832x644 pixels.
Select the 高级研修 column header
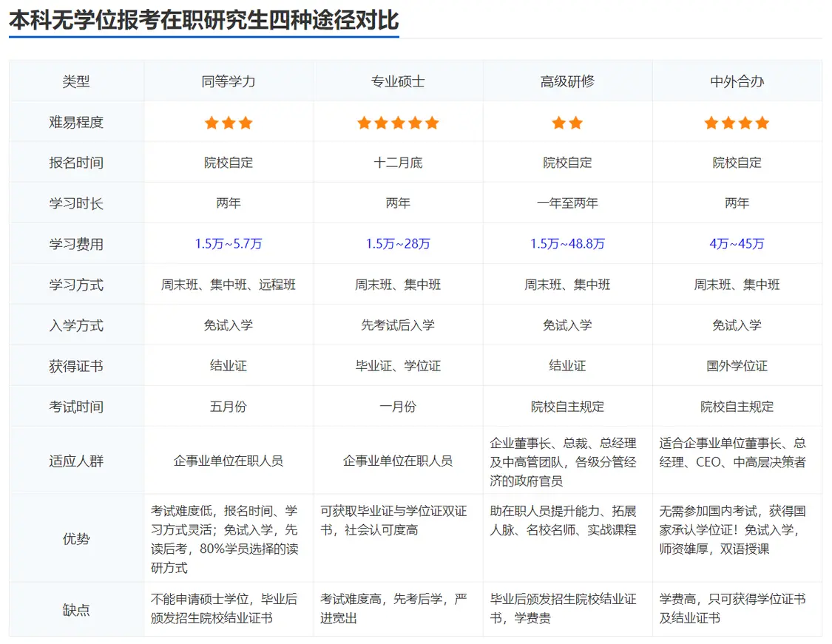click(x=567, y=81)
